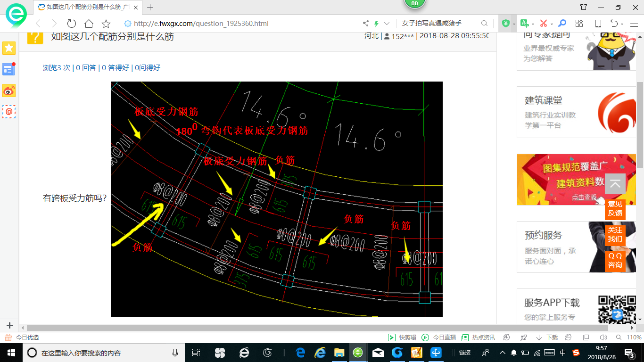The width and height of the screenshot is (644, 362).
Task: Expand the shield icon dropdown arrow
Action: (514, 24)
